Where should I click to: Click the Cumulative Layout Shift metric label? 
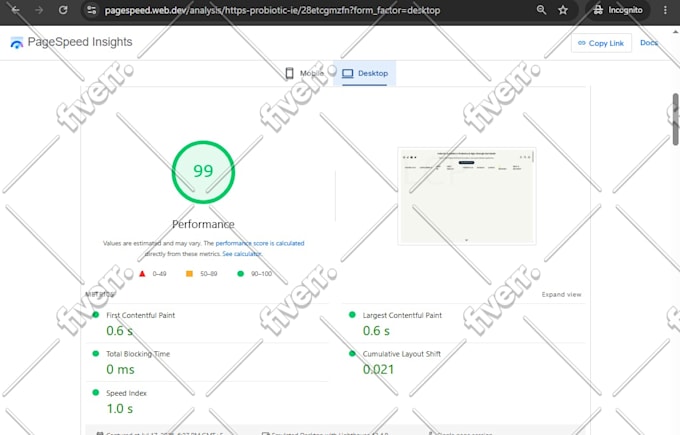(402, 354)
